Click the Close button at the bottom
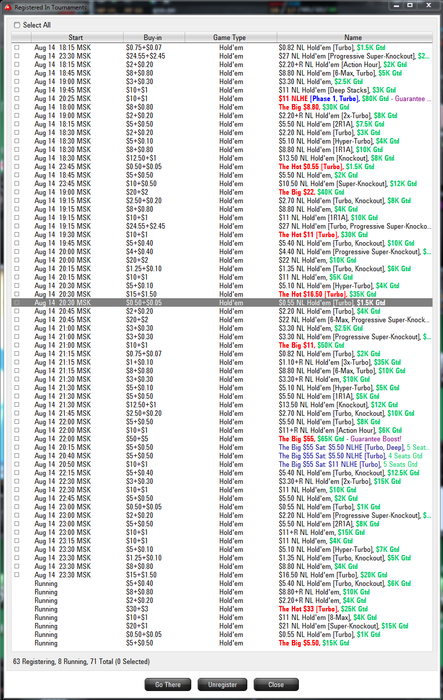443x700 pixels. coord(276,684)
